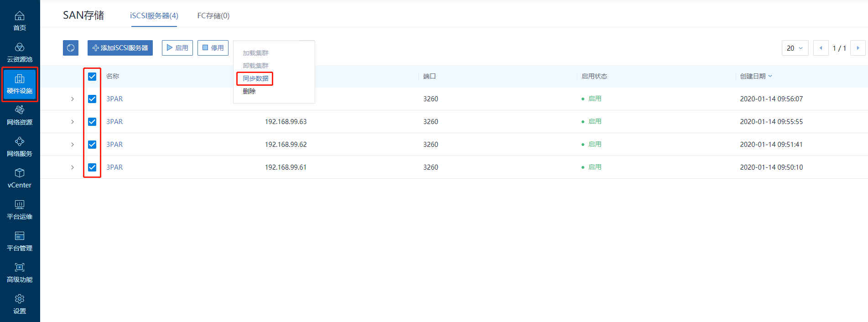Choose 加载集群 from the menu
The width and height of the screenshot is (868, 322).
point(255,53)
